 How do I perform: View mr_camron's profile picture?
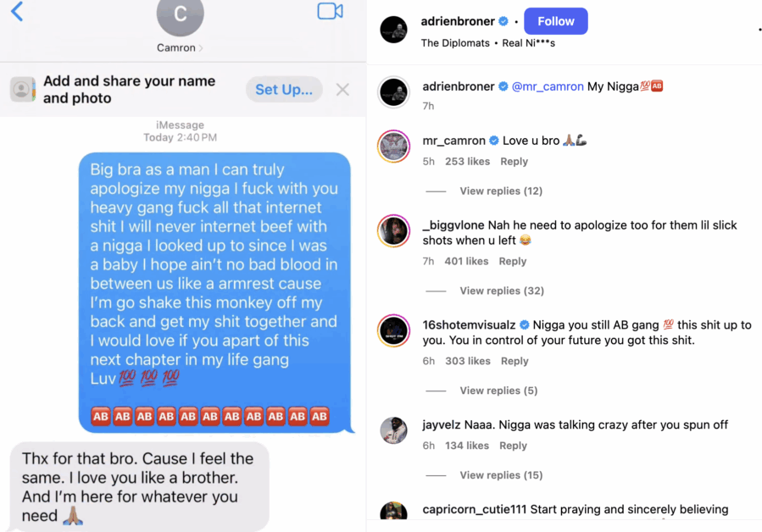point(393,147)
